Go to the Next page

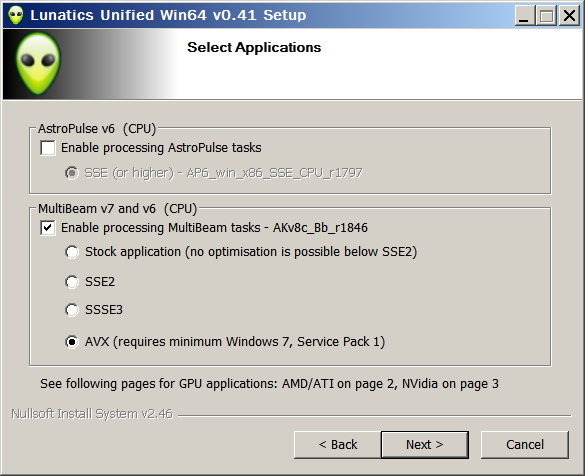(425, 445)
